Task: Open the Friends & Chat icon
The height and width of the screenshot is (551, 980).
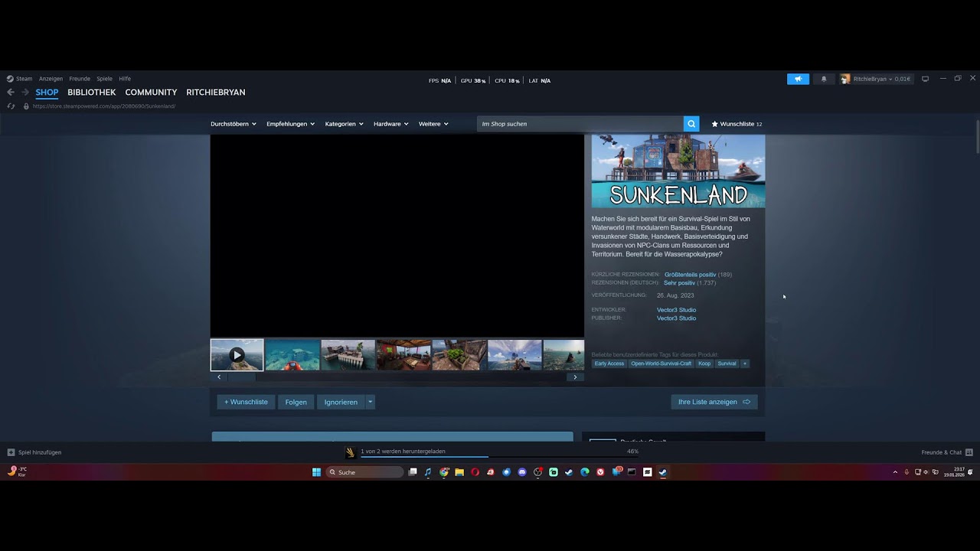Action: click(x=969, y=452)
